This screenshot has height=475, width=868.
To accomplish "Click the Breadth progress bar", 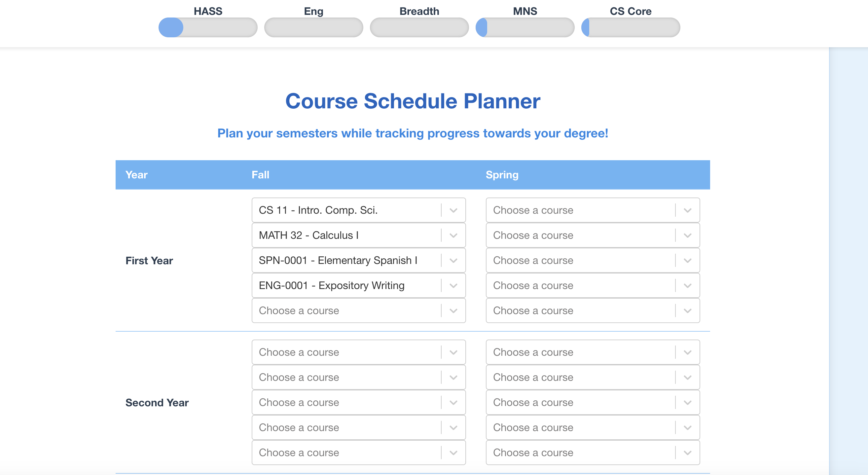I will pyautogui.click(x=419, y=28).
